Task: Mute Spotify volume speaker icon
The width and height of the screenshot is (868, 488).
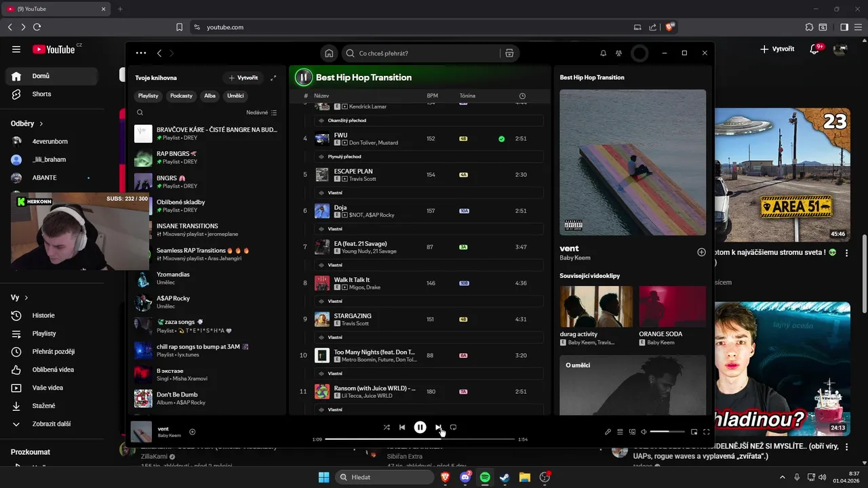Action: tap(644, 432)
